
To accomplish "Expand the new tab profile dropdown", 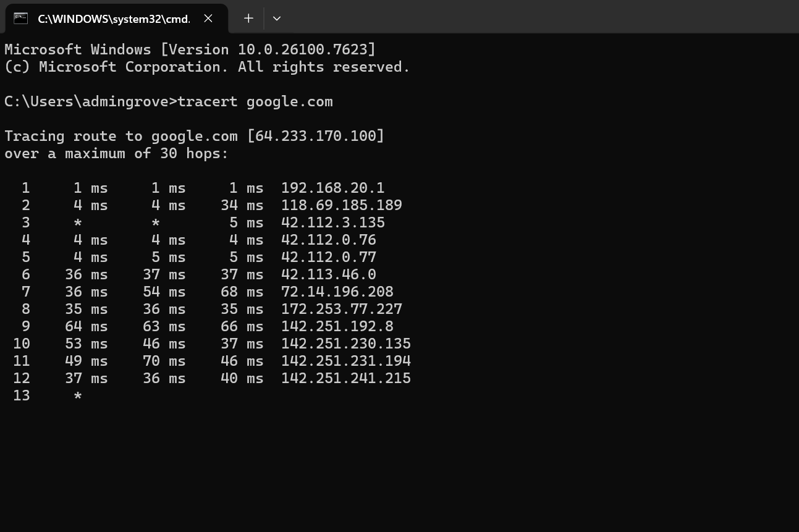I will tap(277, 19).
